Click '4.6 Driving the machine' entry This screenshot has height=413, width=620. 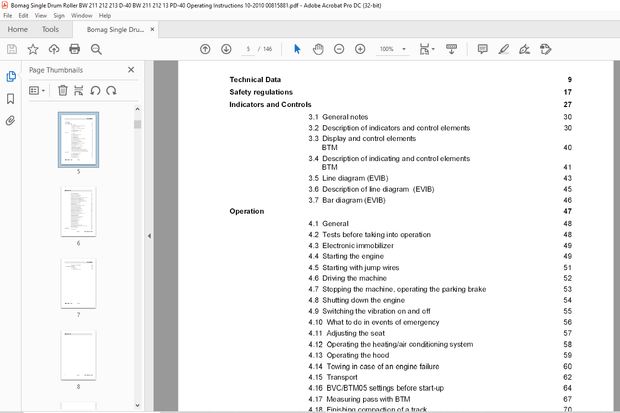pyautogui.click(x=348, y=278)
